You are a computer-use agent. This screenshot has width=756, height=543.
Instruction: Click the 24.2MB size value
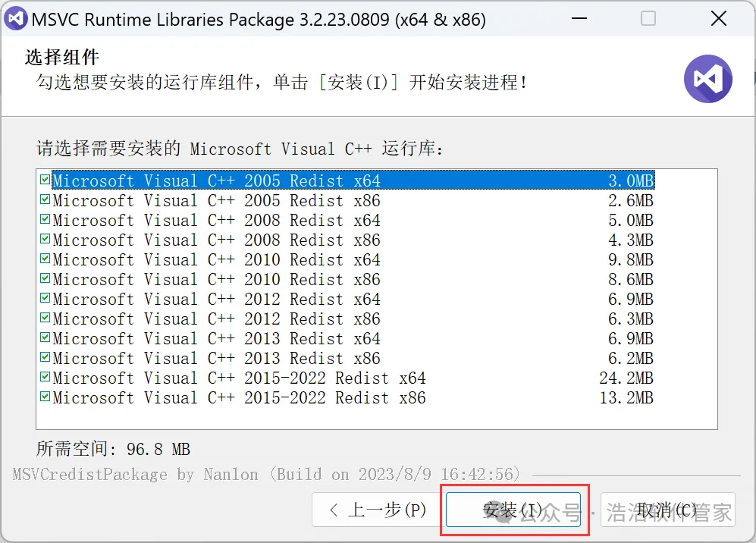(626, 378)
